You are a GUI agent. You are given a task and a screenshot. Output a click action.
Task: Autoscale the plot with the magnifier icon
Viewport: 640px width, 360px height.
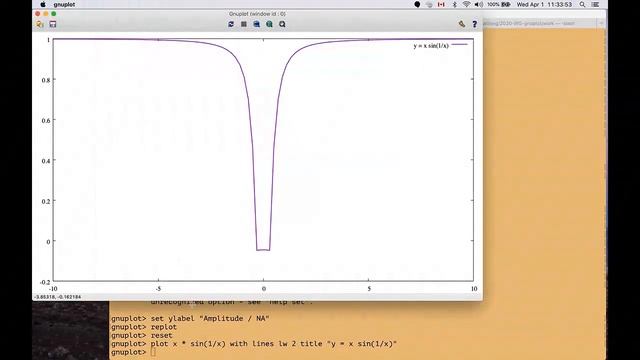point(282,24)
